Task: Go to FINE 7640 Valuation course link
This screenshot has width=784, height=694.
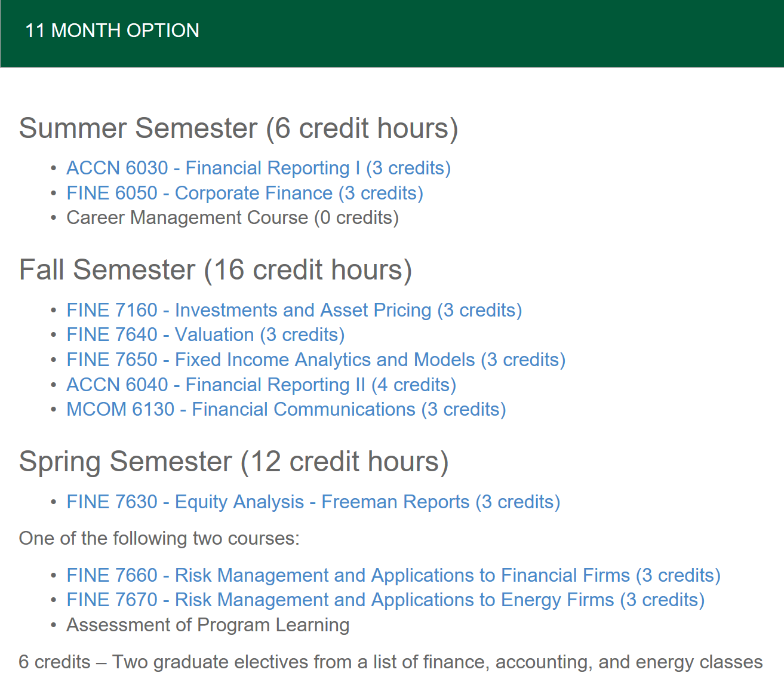Action: click(x=205, y=335)
